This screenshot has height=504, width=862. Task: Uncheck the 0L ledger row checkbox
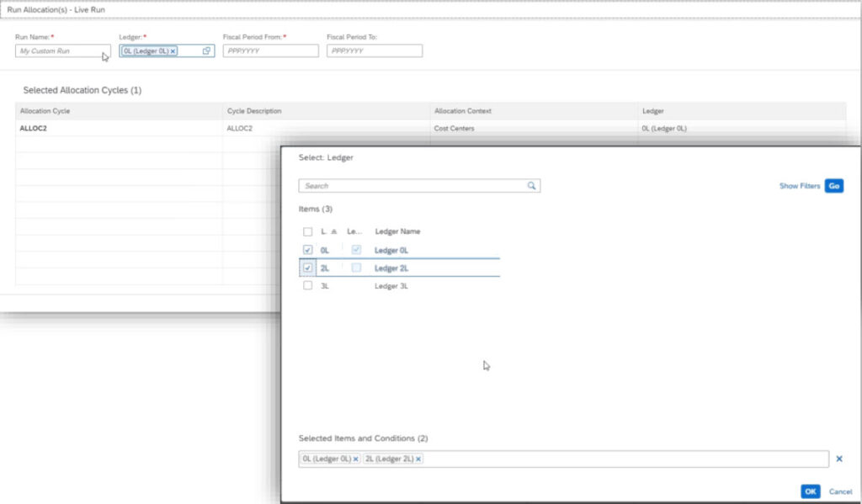click(307, 250)
